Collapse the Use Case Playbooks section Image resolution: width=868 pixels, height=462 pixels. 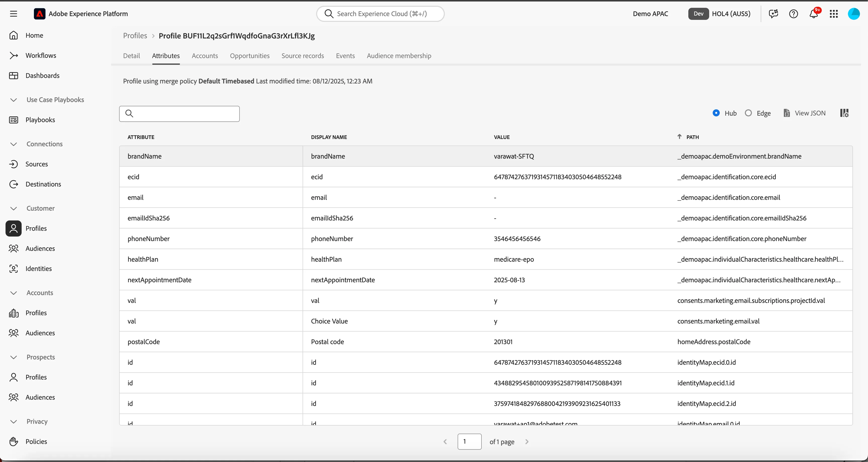point(14,100)
